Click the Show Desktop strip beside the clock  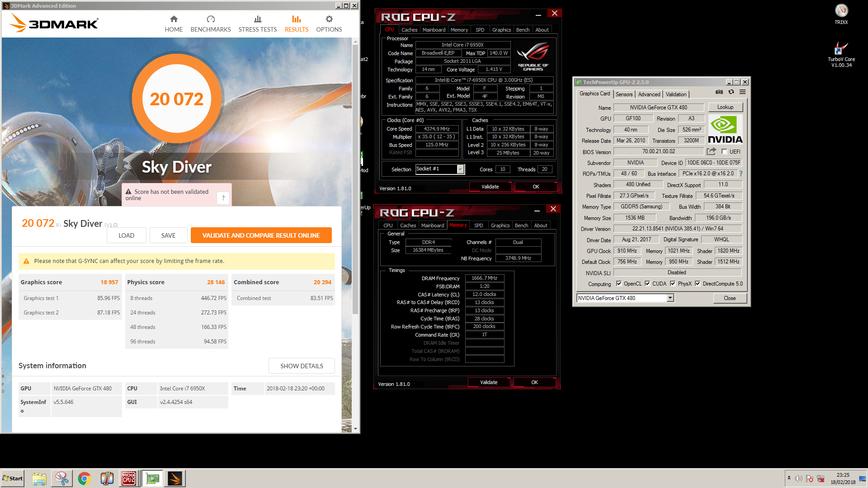(x=863, y=479)
